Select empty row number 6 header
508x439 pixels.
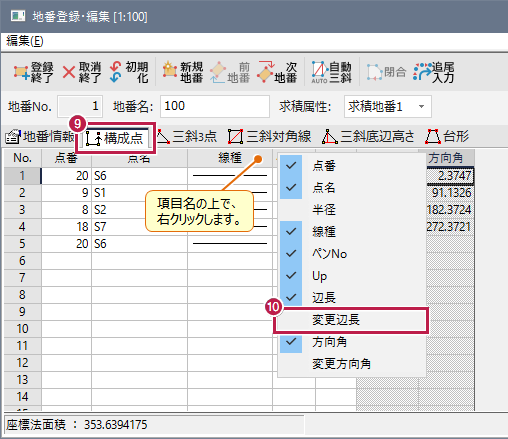click(x=23, y=261)
